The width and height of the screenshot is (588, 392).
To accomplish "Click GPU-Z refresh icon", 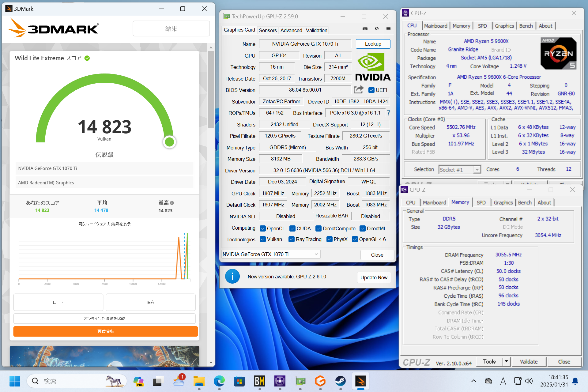I will coord(377,28).
